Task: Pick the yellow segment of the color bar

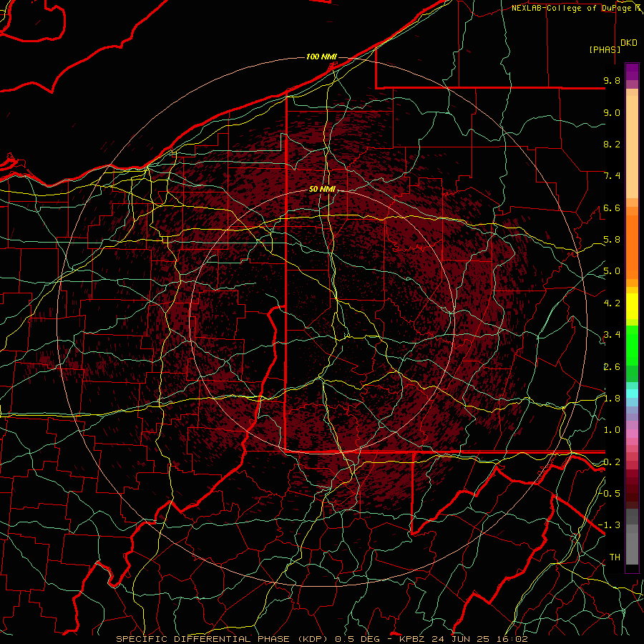Action: point(632,306)
